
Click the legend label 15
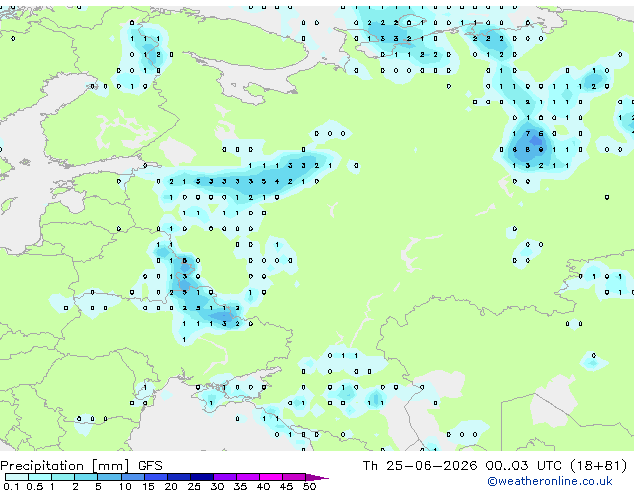[x=148, y=486]
